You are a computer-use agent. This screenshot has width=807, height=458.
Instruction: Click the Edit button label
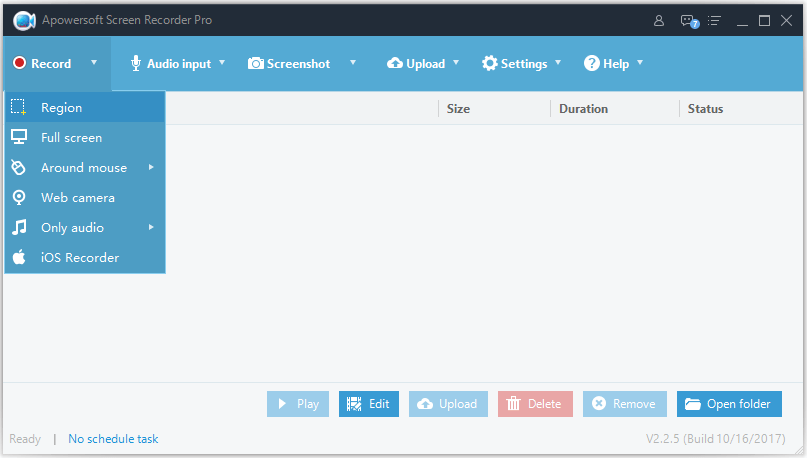tap(379, 404)
